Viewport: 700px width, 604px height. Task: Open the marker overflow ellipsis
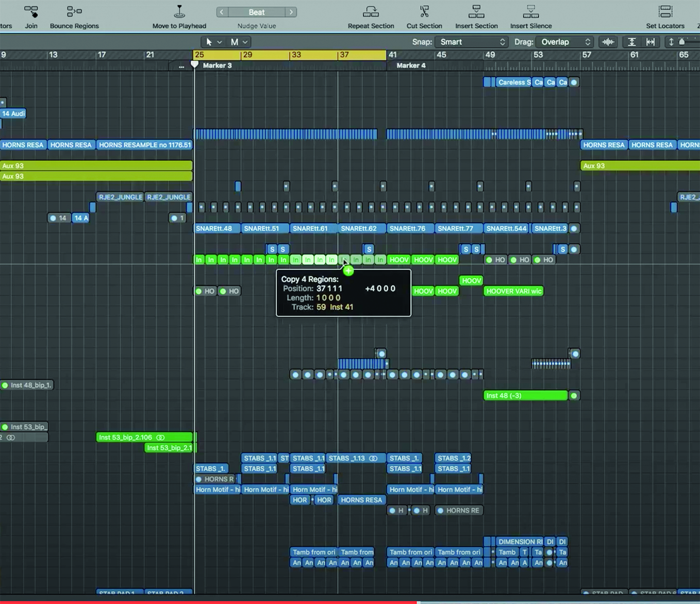tap(181, 66)
